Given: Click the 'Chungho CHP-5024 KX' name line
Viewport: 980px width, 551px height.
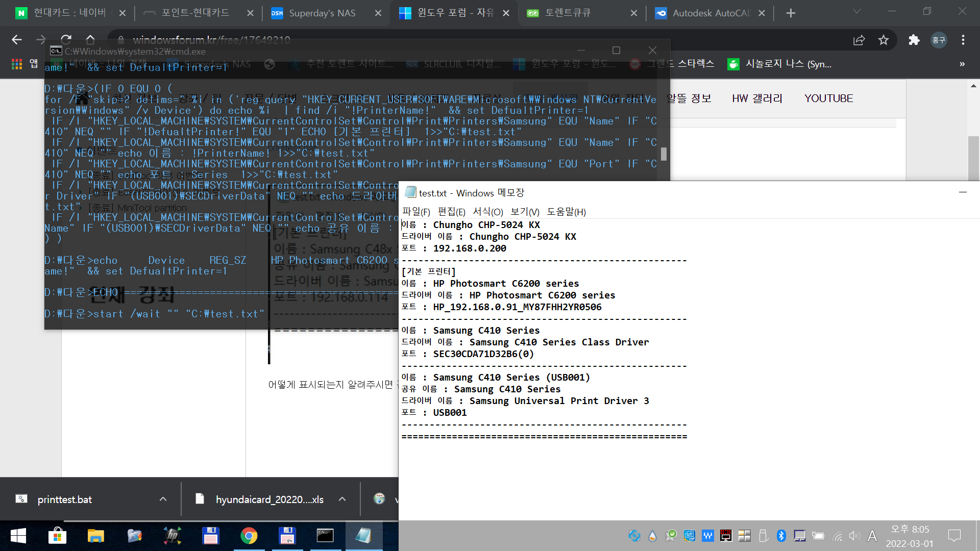Looking at the screenshot, I should [471, 225].
